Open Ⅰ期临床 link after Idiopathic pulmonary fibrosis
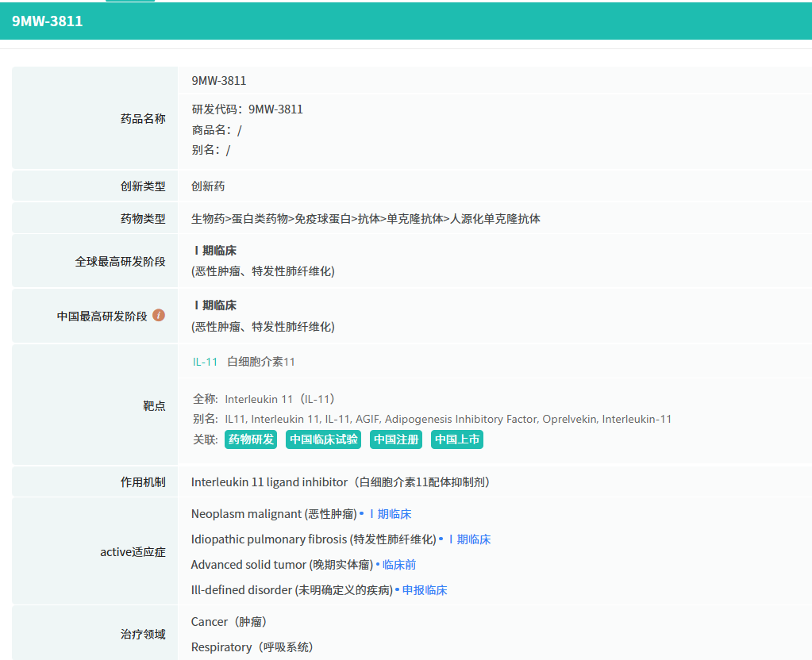812x660 pixels. click(469, 539)
